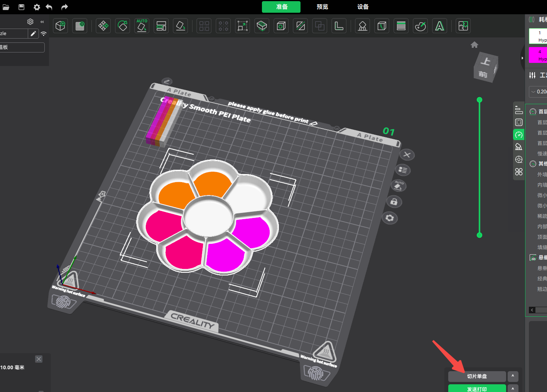The width and height of the screenshot is (547, 392).
Task: Switch to the Quality settings sidebar icon
Action: point(519,110)
